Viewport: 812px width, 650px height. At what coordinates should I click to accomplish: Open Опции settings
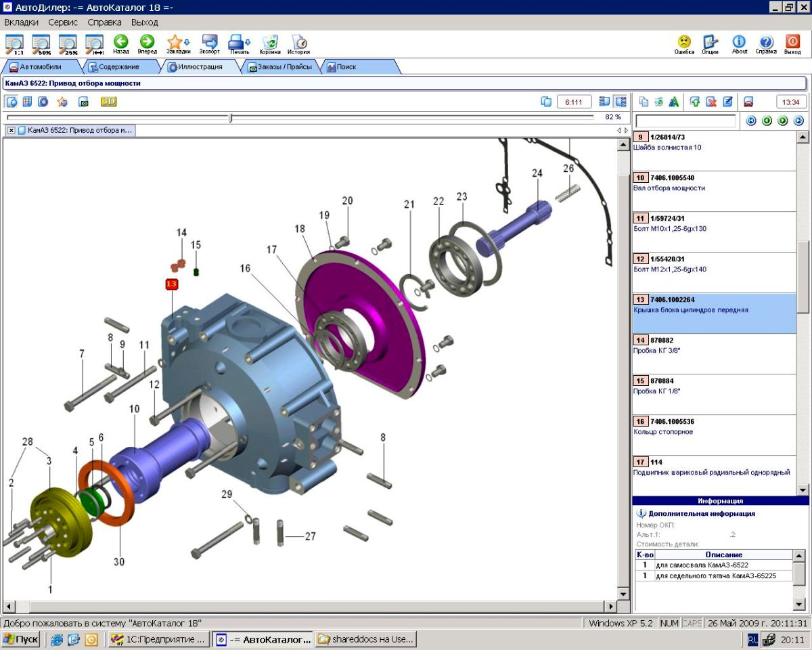click(710, 45)
